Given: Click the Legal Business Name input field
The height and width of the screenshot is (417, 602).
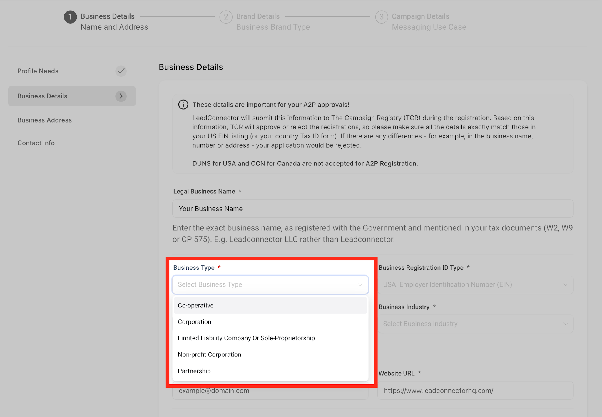Looking at the screenshot, I should [x=373, y=208].
